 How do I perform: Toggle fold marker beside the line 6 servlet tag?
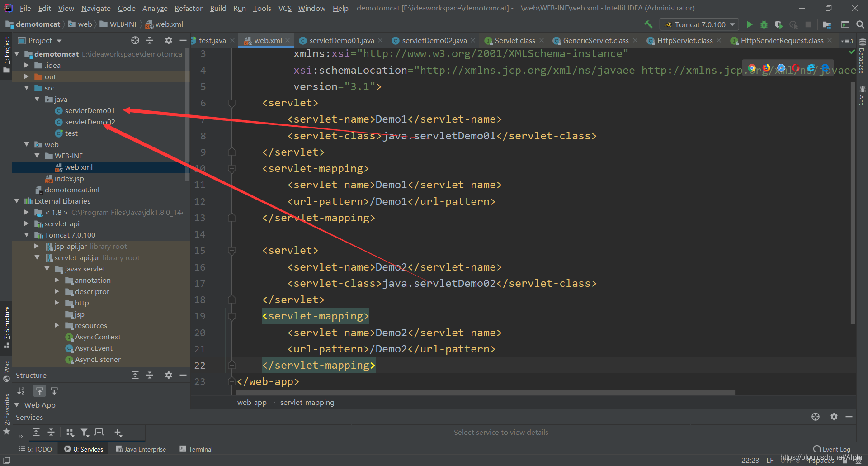232,103
